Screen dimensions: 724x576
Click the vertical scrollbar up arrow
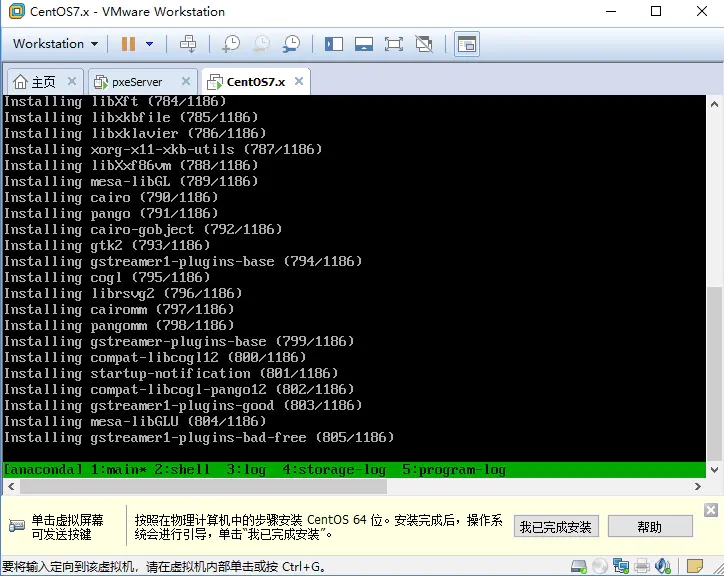click(x=714, y=104)
